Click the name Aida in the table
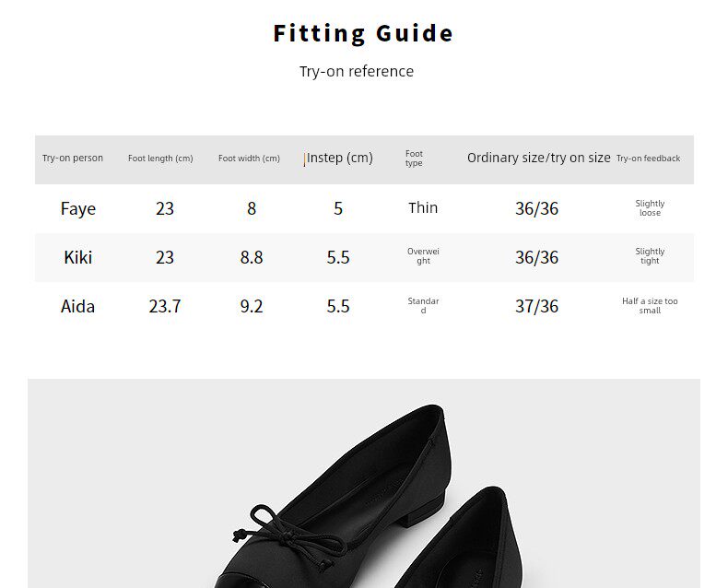Image resolution: width=728 pixels, height=588 pixels. (78, 306)
